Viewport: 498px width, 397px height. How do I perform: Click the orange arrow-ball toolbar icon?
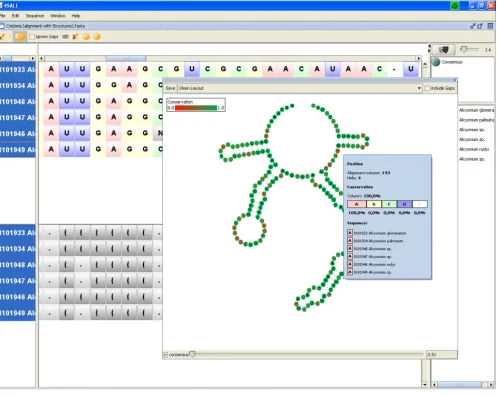[76, 37]
